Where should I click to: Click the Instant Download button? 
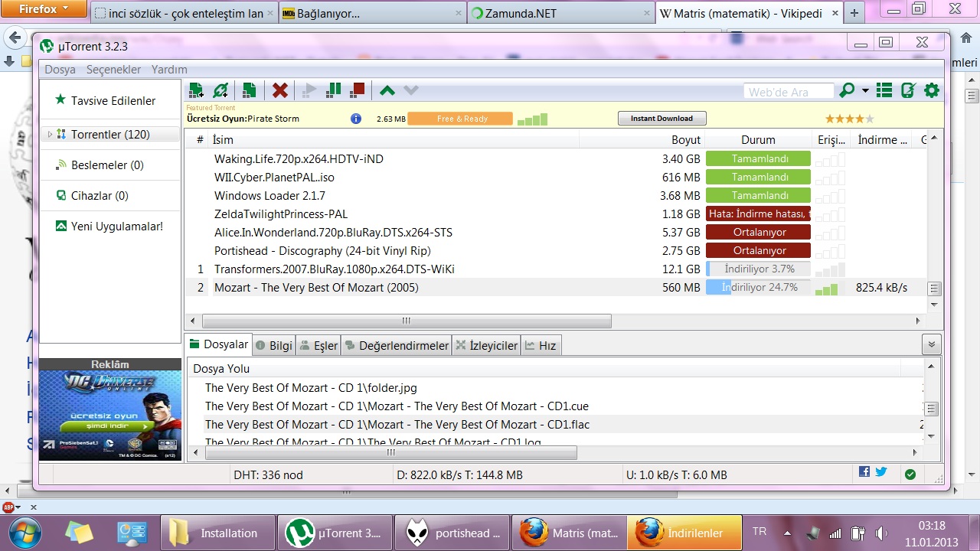pyautogui.click(x=662, y=119)
